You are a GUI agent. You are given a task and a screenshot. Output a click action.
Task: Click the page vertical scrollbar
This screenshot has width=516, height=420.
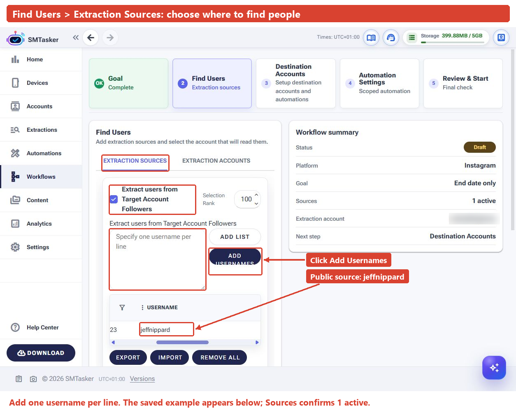512,140
